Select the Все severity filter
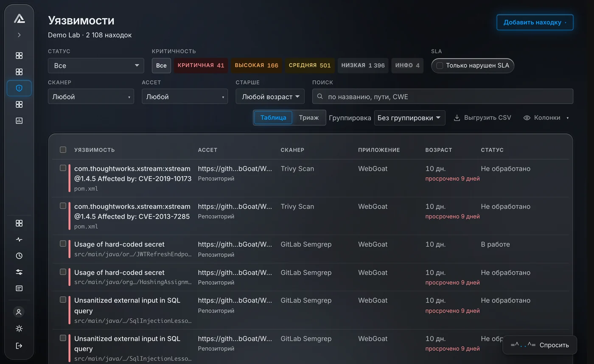 pos(161,66)
